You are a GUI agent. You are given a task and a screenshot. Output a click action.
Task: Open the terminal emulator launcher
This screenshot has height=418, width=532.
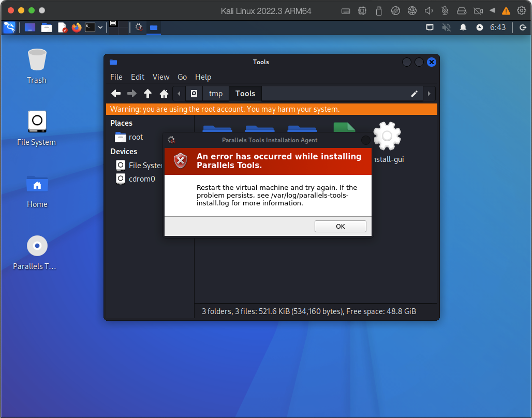pyautogui.click(x=90, y=27)
